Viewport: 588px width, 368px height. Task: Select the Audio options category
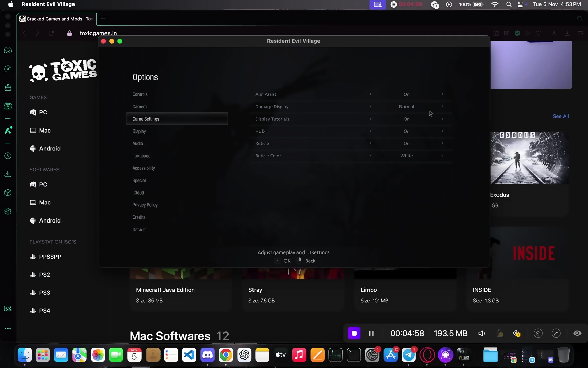pos(137,143)
